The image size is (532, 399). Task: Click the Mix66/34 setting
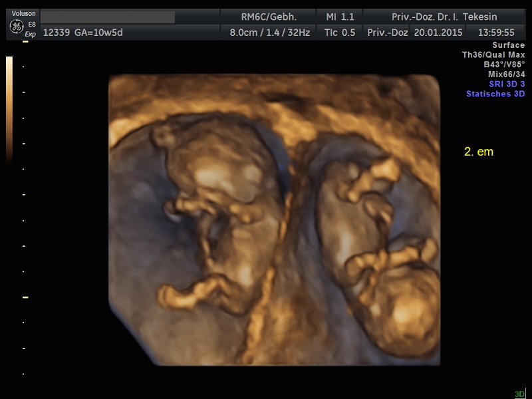pos(506,74)
